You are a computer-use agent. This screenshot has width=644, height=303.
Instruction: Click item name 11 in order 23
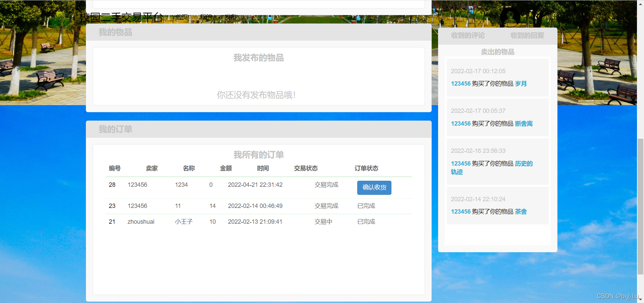click(x=178, y=206)
